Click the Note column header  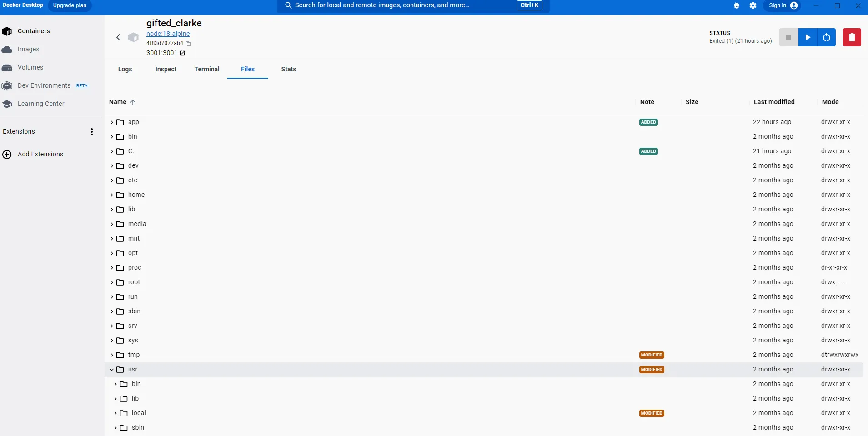click(x=647, y=102)
